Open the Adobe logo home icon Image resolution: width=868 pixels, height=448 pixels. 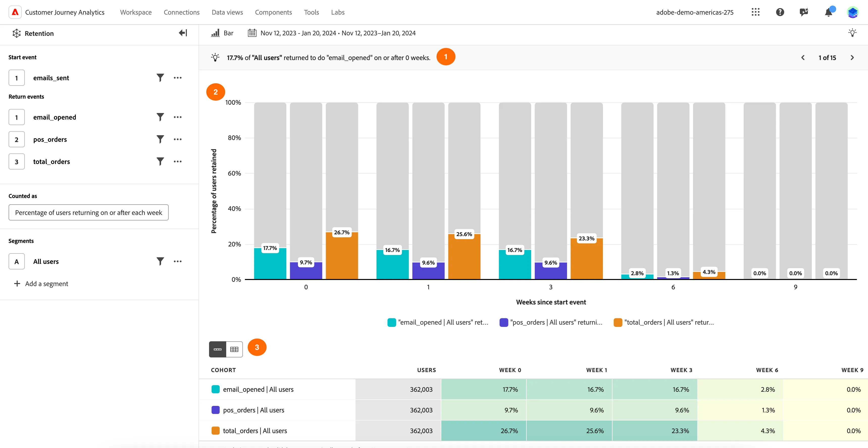click(x=15, y=12)
